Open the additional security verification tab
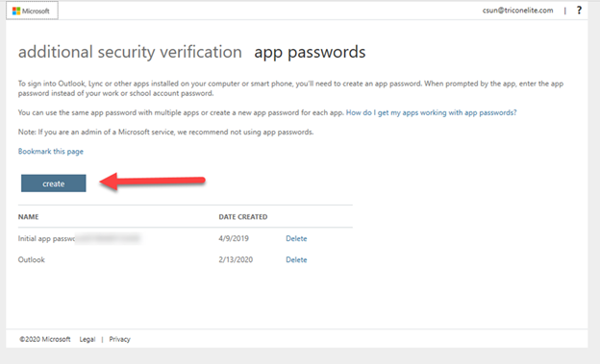The height and width of the screenshot is (364, 600). [x=130, y=52]
